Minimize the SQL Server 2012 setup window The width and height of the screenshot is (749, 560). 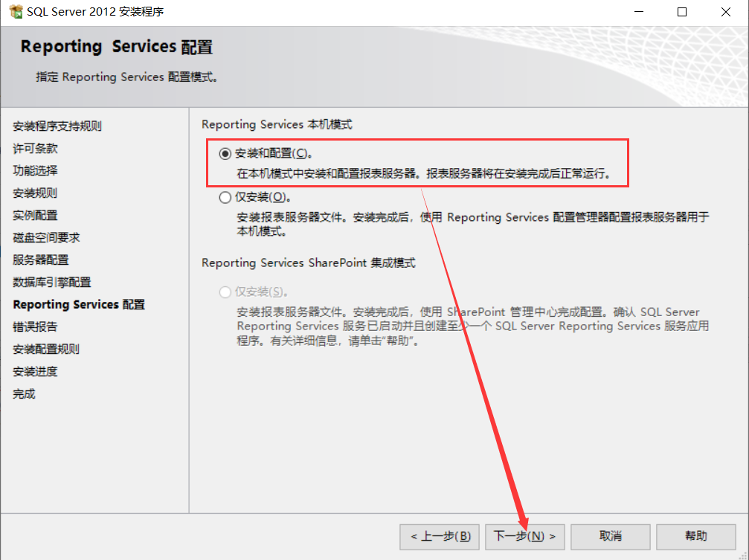coord(639,12)
